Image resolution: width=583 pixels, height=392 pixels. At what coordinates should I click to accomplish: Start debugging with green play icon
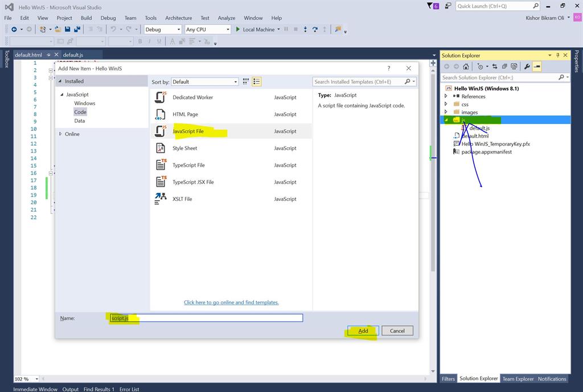point(238,30)
